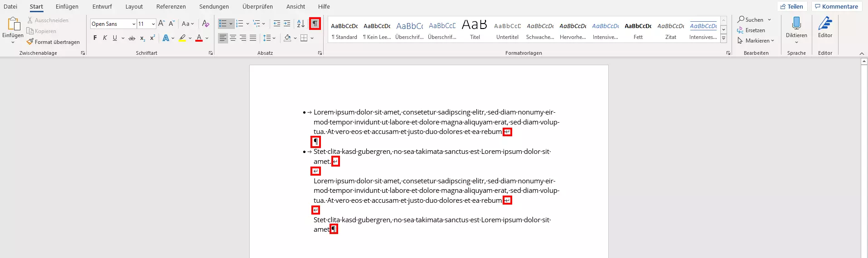This screenshot has height=258, width=868.
Task: Click the paragraph shading paint bucket
Action: tap(287, 38)
